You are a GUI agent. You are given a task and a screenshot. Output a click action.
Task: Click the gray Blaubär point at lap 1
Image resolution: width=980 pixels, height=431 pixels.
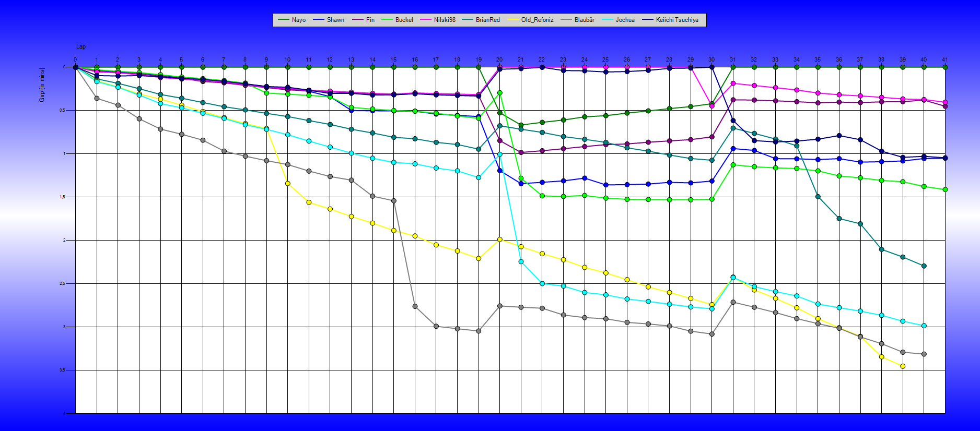coord(97,98)
